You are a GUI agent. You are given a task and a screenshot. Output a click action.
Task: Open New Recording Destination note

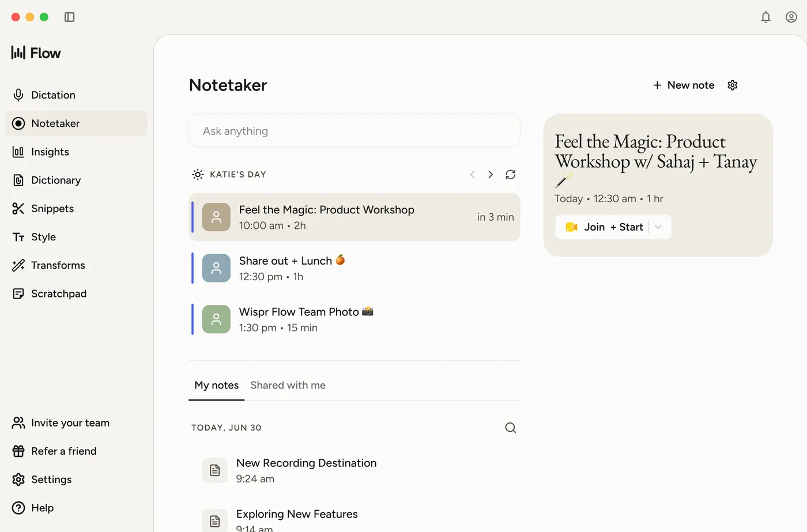click(355, 470)
